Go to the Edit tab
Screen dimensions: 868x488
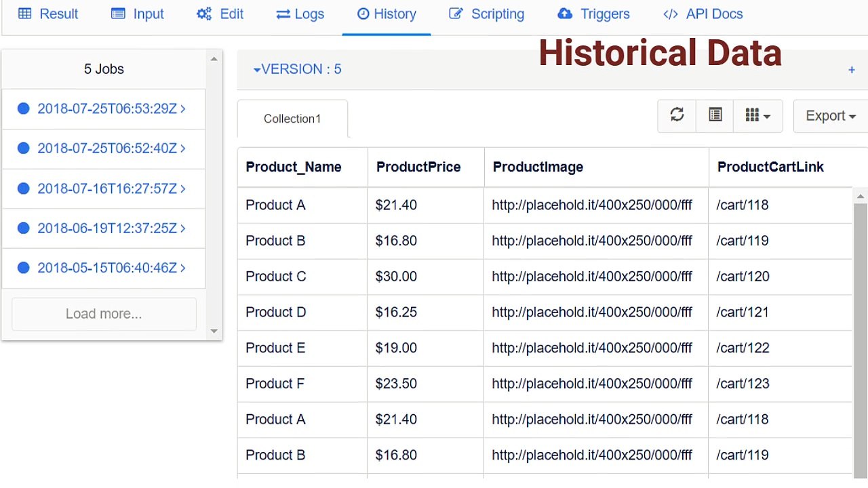(x=220, y=14)
